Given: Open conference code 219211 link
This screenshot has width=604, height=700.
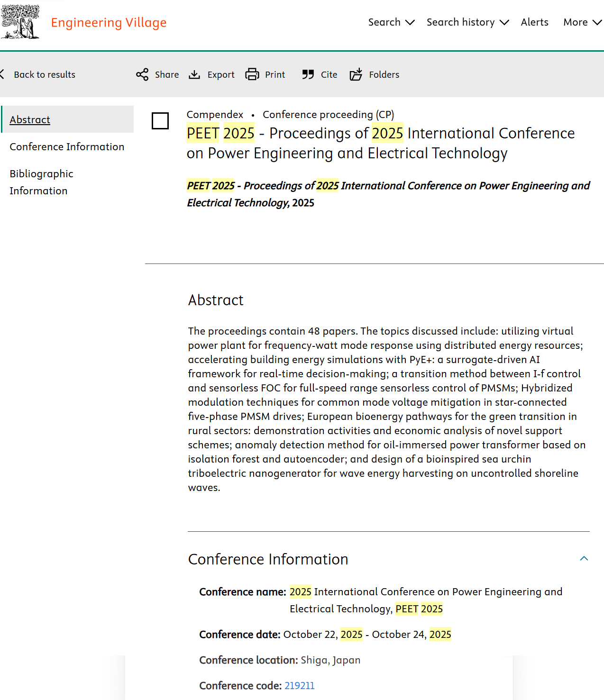Looking at the screenshot, I should pos(299,686).
